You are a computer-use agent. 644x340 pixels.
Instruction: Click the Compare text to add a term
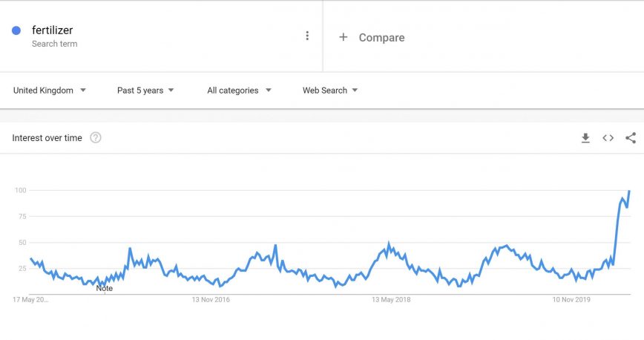tap(381, 37)
